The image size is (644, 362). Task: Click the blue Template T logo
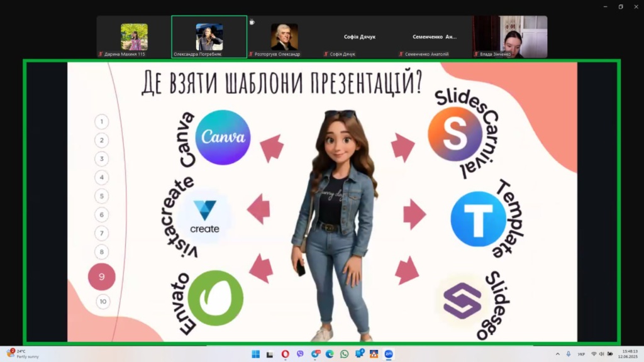tap(478, 219)
